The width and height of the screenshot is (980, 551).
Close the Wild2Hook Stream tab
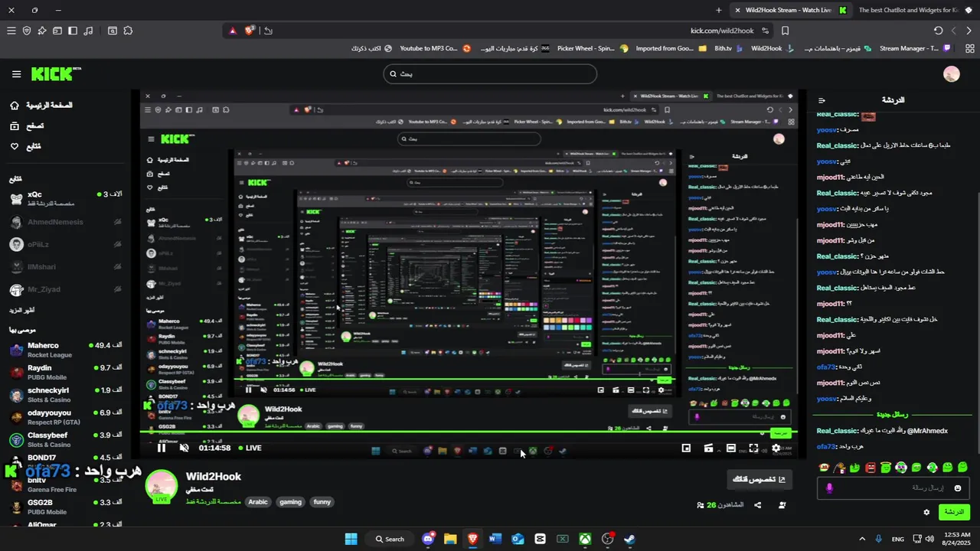pos(737,10)
